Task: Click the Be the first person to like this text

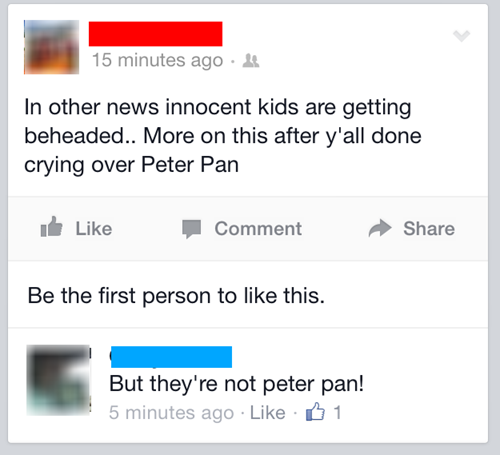Action: click(176, 296)
